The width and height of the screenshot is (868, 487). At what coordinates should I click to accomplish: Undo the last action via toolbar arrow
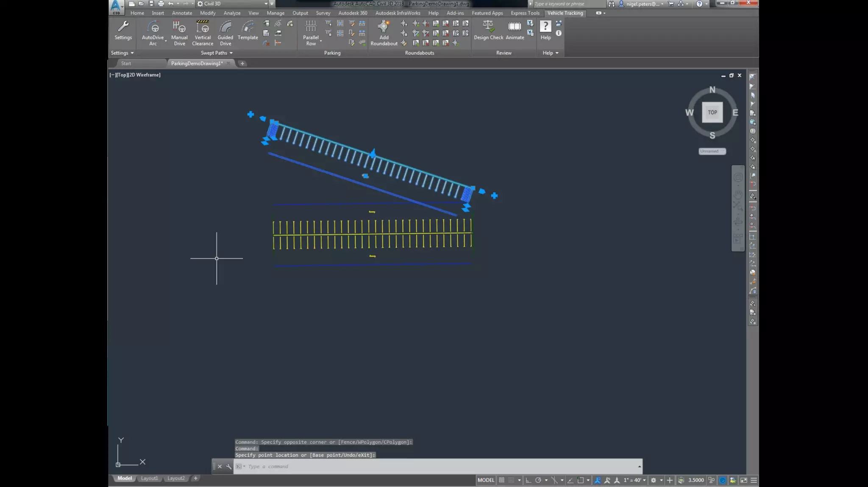pyautogui.click(x=171, y=3)
